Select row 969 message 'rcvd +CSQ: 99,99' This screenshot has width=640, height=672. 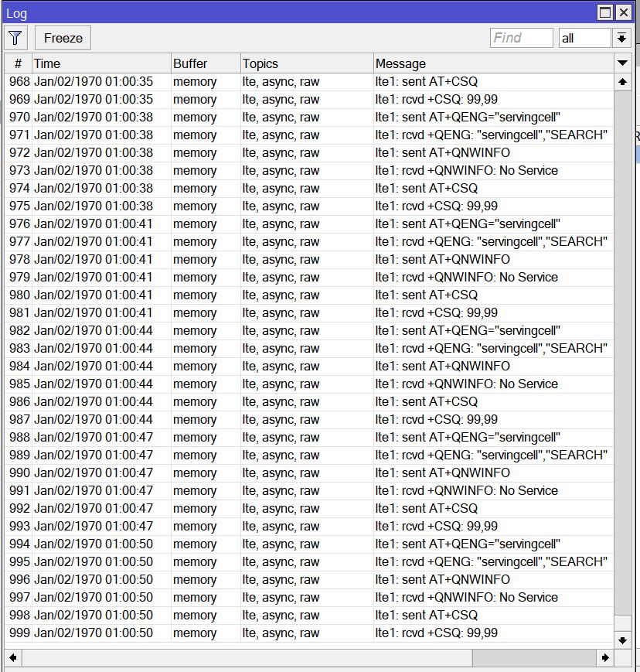(x=437, y=100)
